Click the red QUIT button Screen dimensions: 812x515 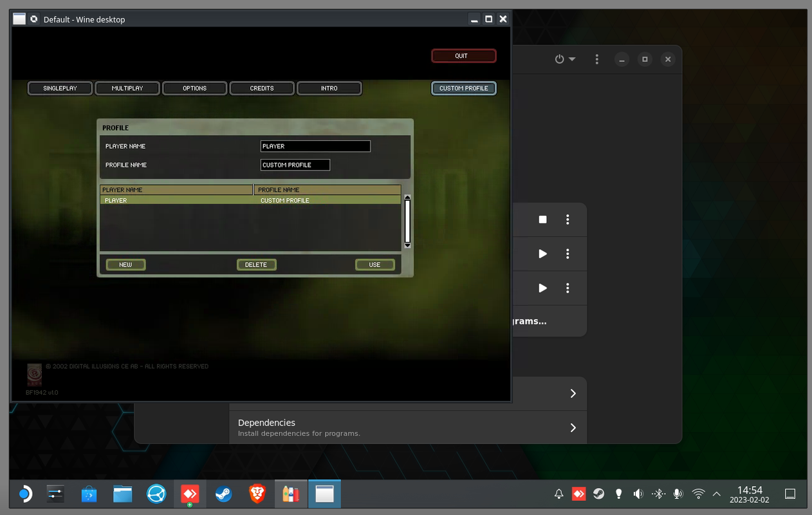coord(463,56)
